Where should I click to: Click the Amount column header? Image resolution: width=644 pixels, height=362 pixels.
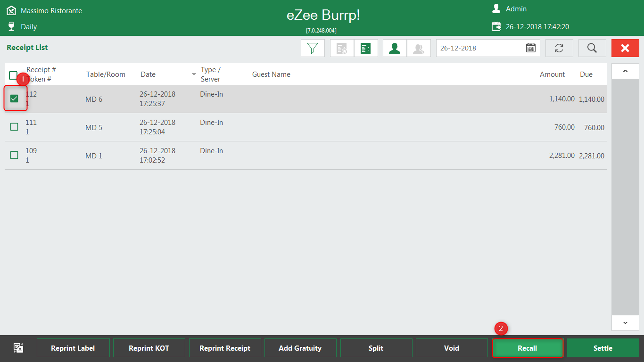coord(552,74)
